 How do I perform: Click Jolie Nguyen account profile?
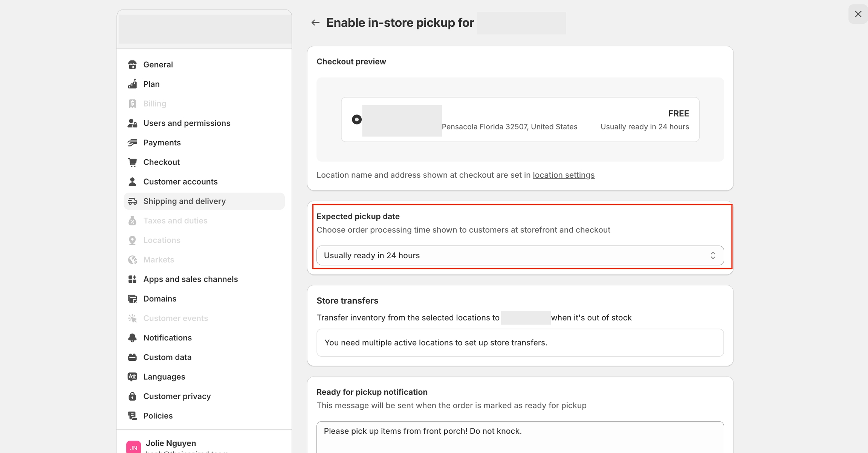pyautogui.click(x=171, y=443)
